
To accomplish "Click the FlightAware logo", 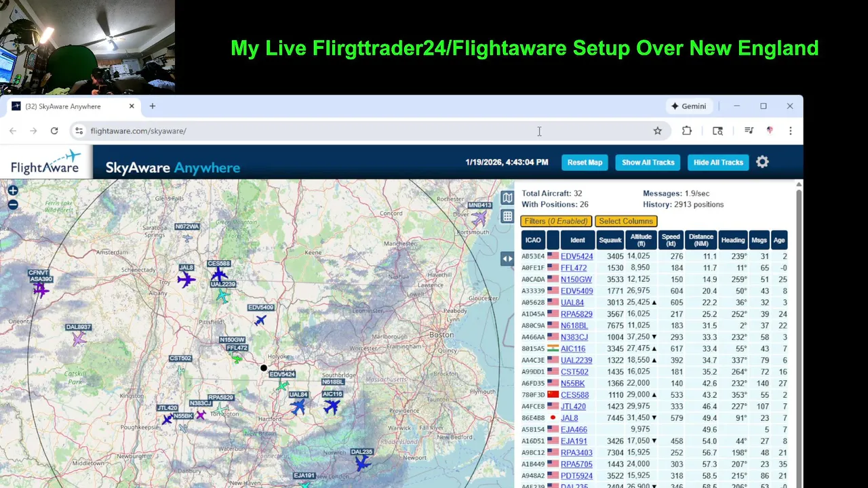I will 46,163.
